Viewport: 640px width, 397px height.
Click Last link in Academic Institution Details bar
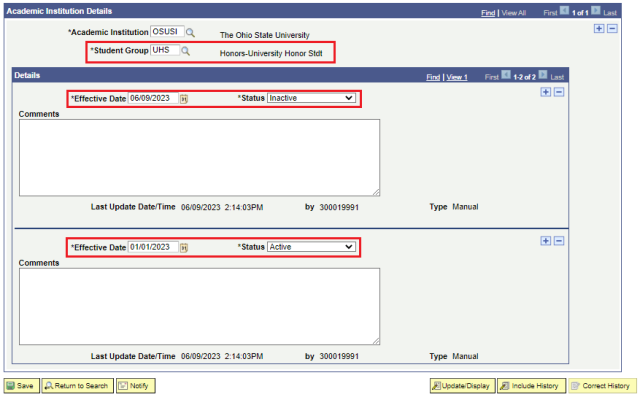610,13
